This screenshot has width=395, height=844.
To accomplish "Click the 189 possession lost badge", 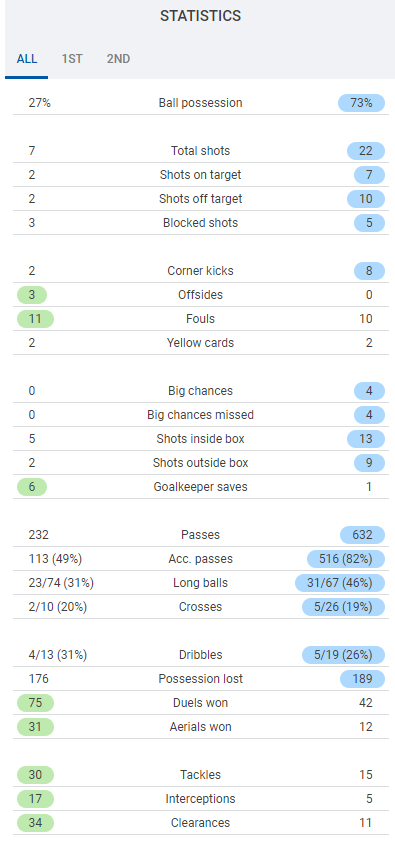I will pyautogui.click(x=362, y=679).
